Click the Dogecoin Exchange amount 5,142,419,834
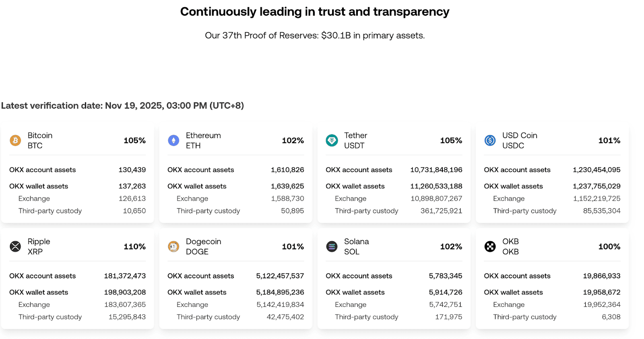Image resolution: width=644 pixels, height=339 pixels. 280,304
